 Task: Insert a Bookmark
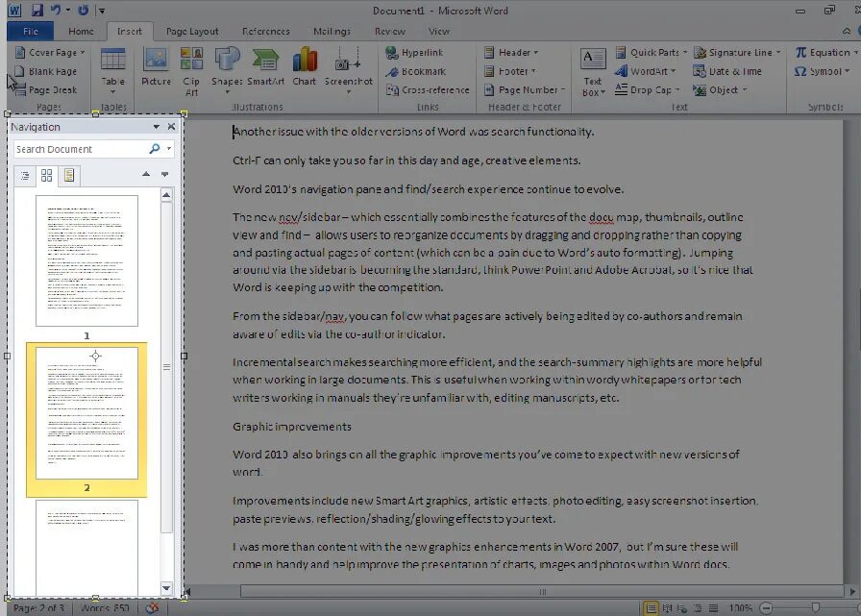pyautogui.click(x=416, y=71)
